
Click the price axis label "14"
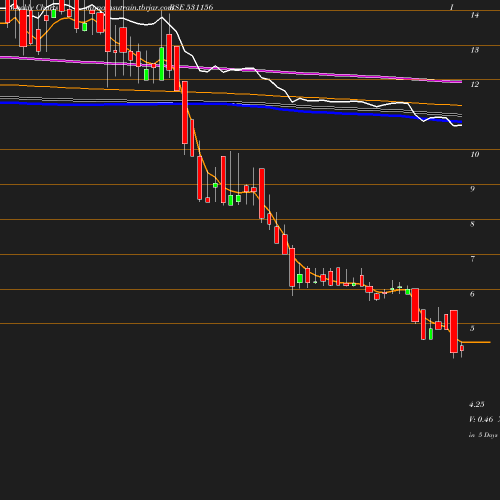click(475, 15)
